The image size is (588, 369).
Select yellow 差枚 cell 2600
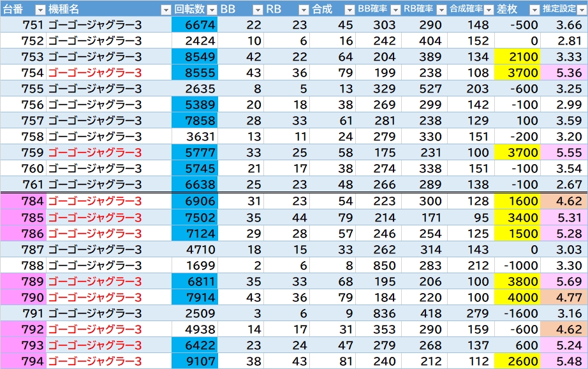(x=517, y=361)
